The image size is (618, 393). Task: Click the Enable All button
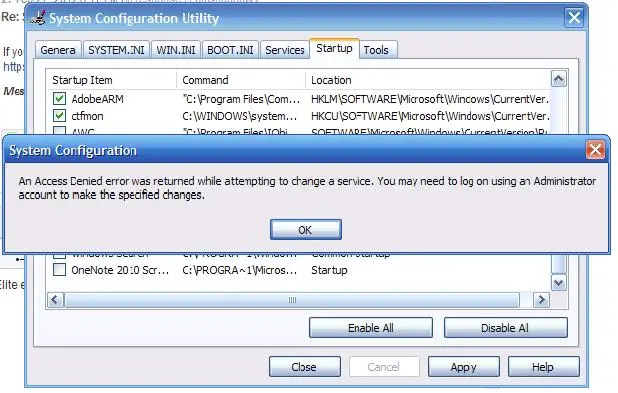pyautogui.click(x=370, y=328)
